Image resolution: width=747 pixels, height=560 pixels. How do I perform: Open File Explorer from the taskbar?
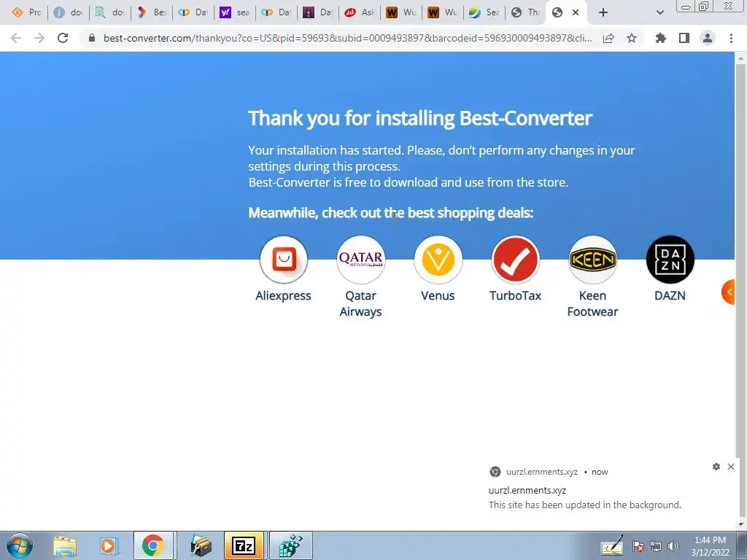[65, 545]
